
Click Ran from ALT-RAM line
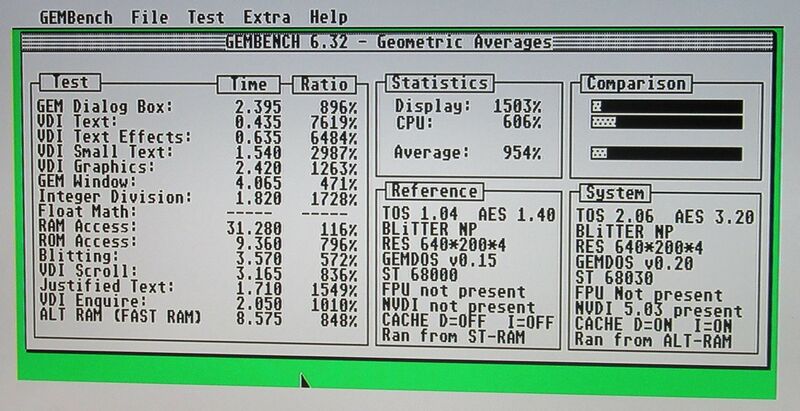tap(654, 341)
